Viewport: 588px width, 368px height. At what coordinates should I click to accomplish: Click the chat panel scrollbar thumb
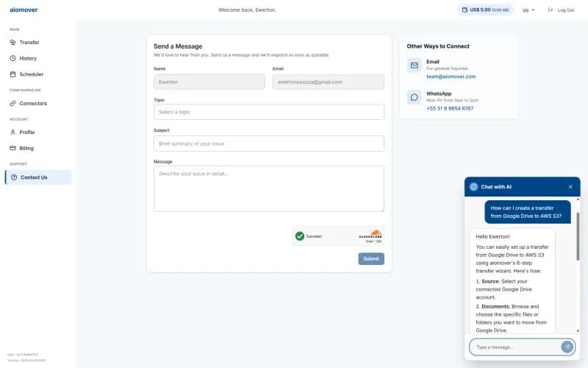tap(578, 236)
